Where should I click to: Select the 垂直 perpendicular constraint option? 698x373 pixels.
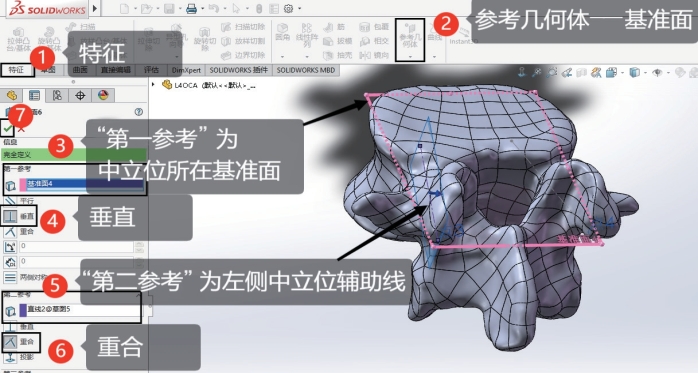click(18, 216)
